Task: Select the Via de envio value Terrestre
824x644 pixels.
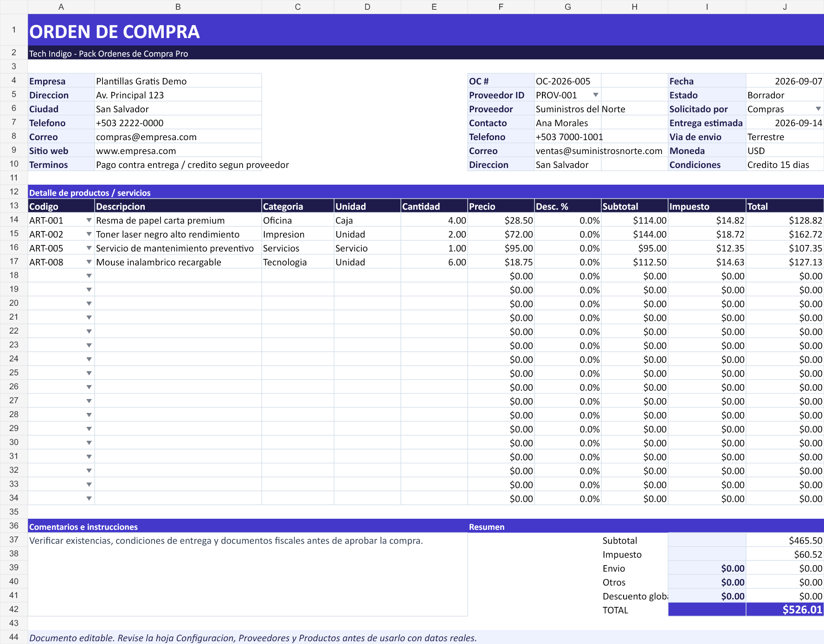Action: click(785, 136)
